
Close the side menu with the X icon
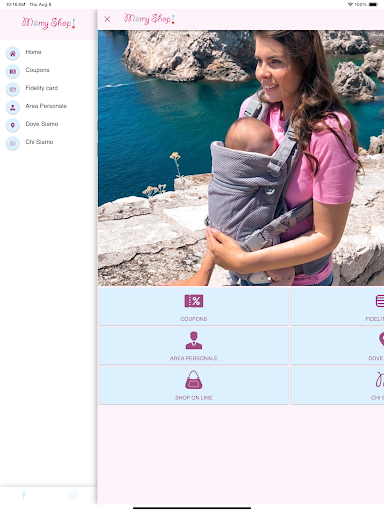107,19
